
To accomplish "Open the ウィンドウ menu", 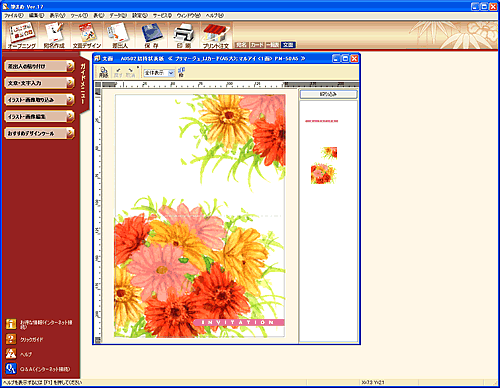I will tap(189, 16).
